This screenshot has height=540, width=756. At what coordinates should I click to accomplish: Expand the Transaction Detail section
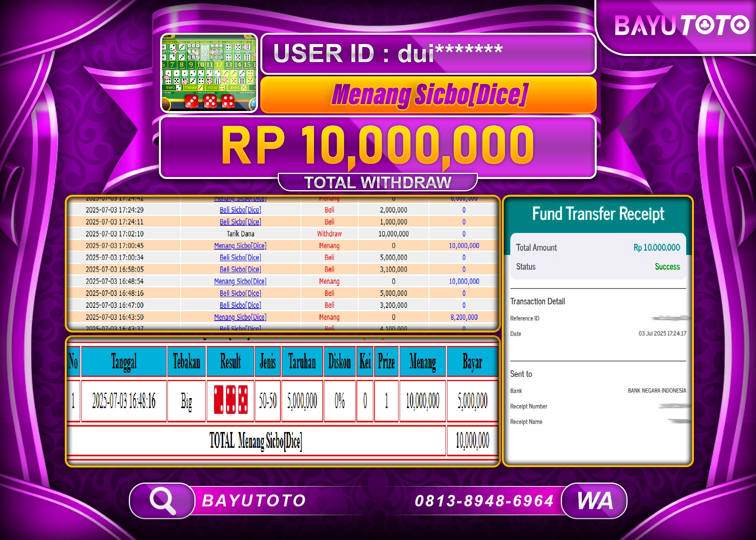coord(538,302)
